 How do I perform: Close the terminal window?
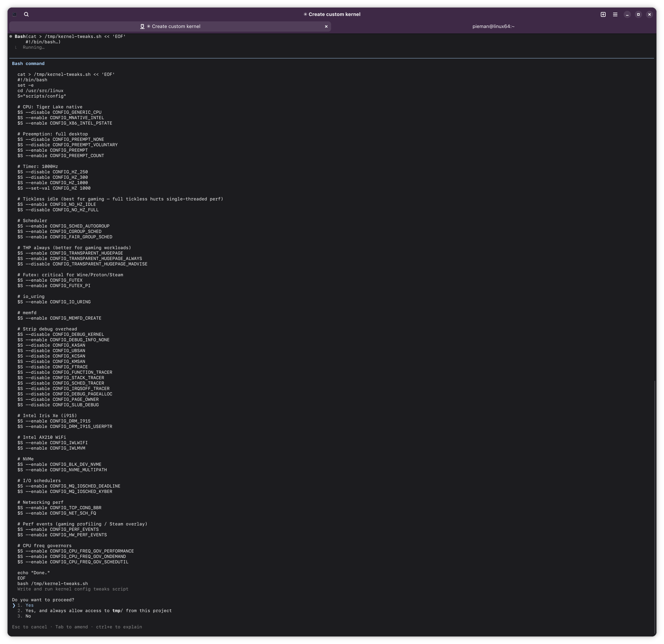(650, 14)
